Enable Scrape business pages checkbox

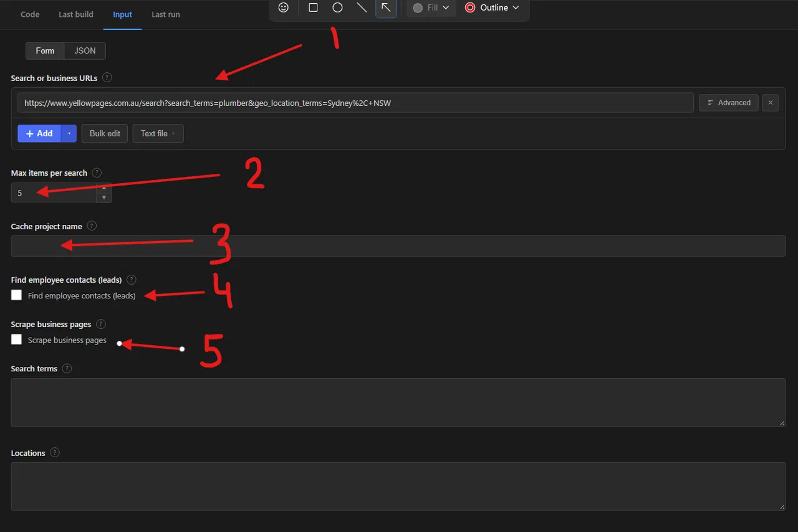tap(17, 340)
